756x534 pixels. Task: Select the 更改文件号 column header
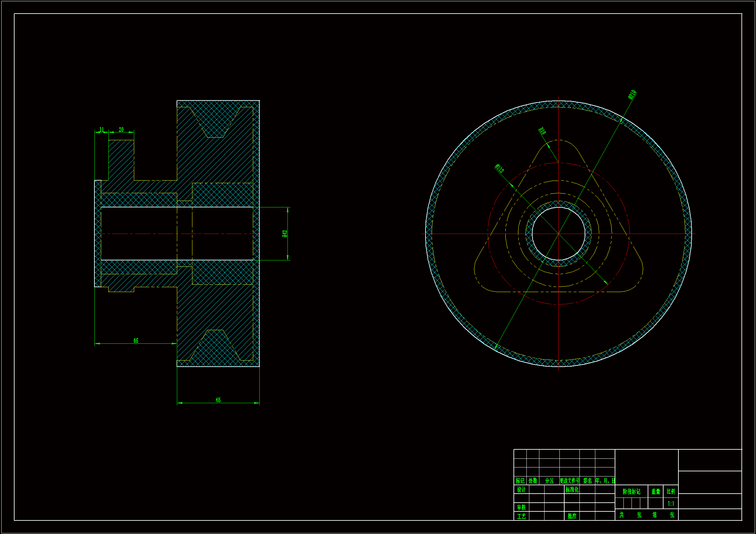click(569, 480)
